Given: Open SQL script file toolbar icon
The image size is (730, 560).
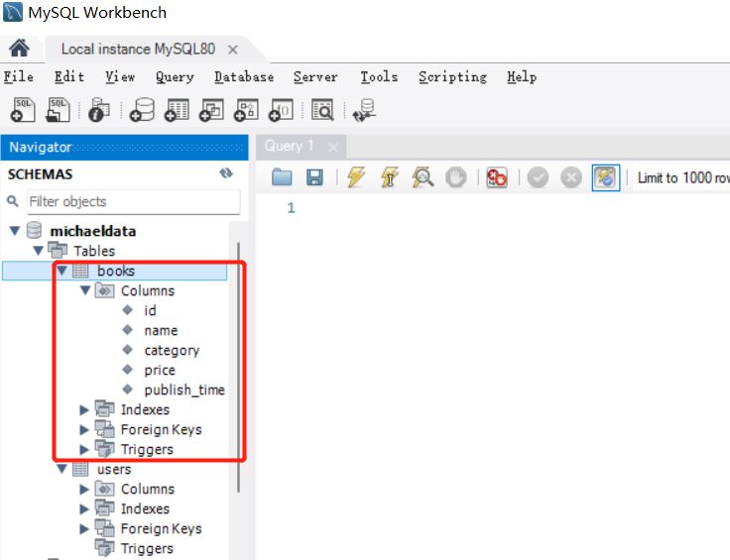Looking at the screenshot, I should (x=58, y=110).
